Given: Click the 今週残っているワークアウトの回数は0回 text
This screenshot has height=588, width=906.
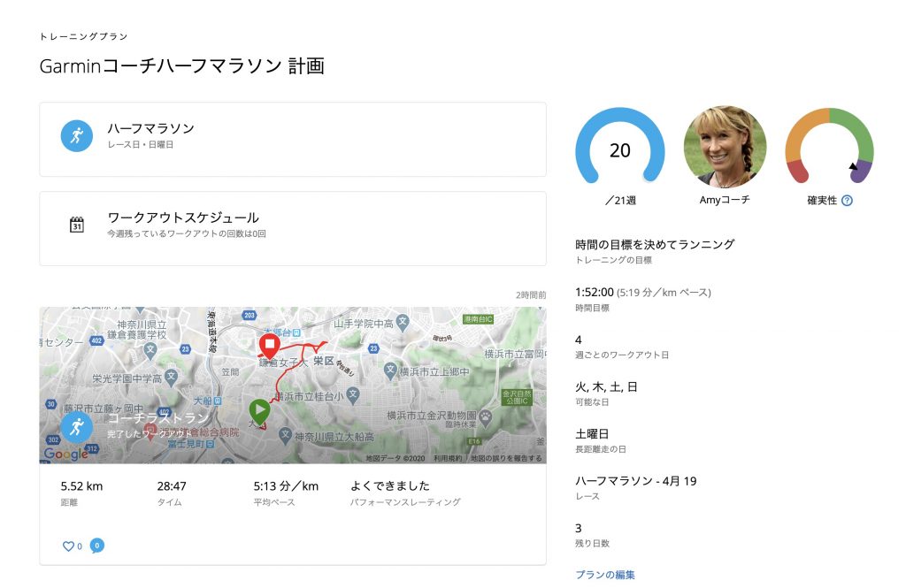Looking at the screenshot, I should pos(187,234).
